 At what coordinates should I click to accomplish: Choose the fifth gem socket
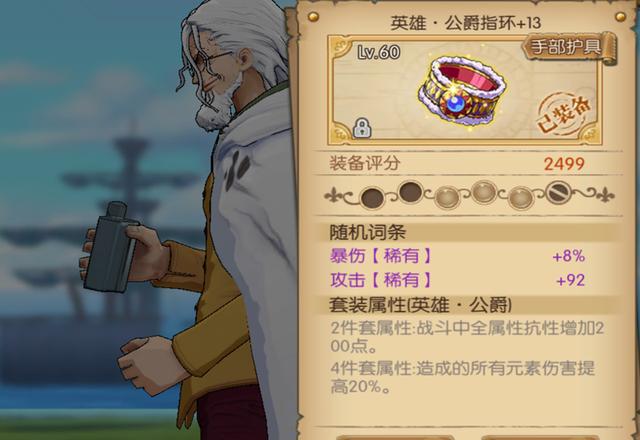(x=521, y=198)
